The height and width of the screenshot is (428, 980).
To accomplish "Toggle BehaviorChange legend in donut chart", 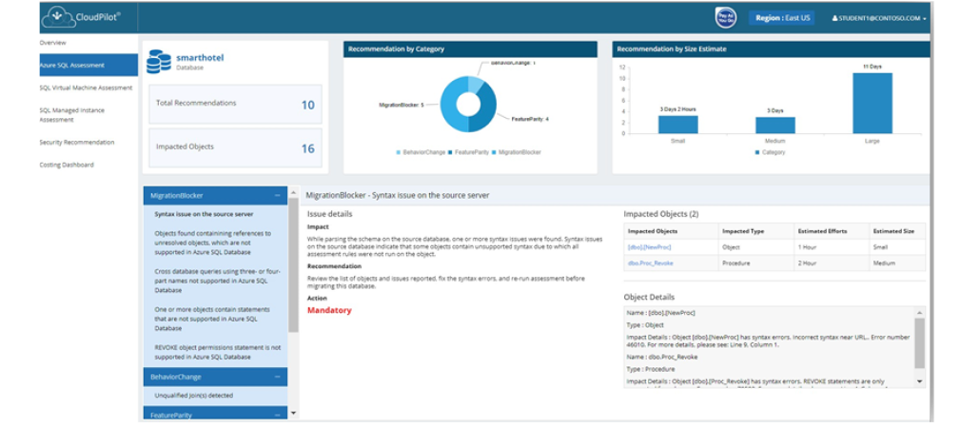I will point(421,152).
